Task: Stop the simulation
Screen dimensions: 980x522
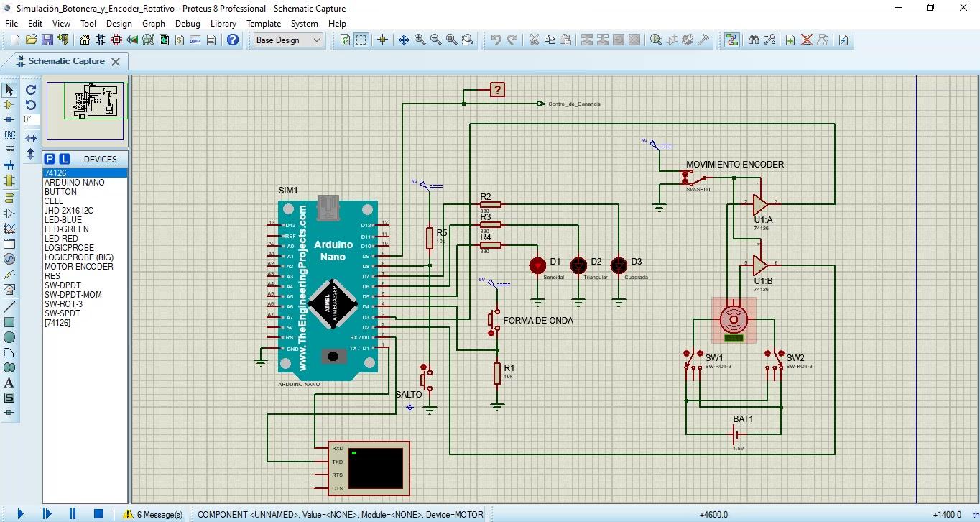Action: (99, 514)
